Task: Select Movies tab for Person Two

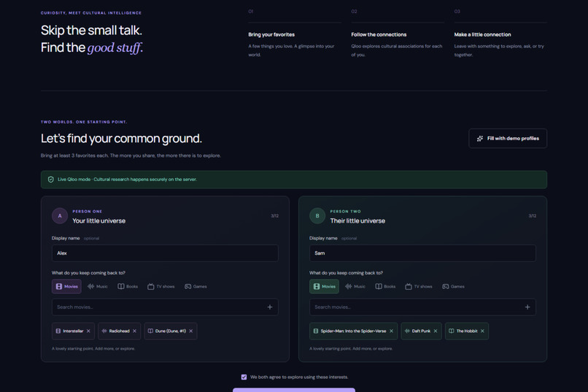Action: [x=325, y=287]
